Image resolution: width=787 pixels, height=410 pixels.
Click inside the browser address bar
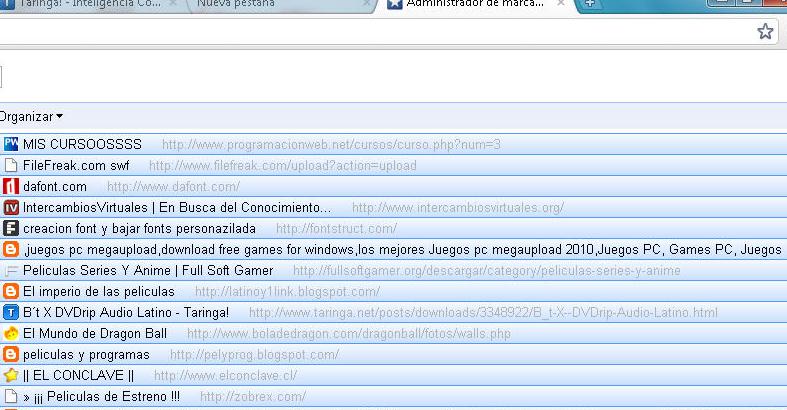click(x=376, y=32)
